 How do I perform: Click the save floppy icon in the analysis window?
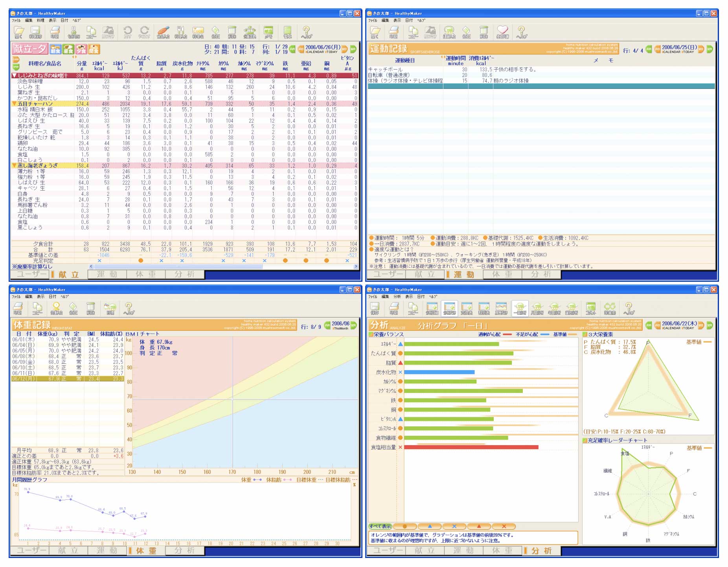375,308
